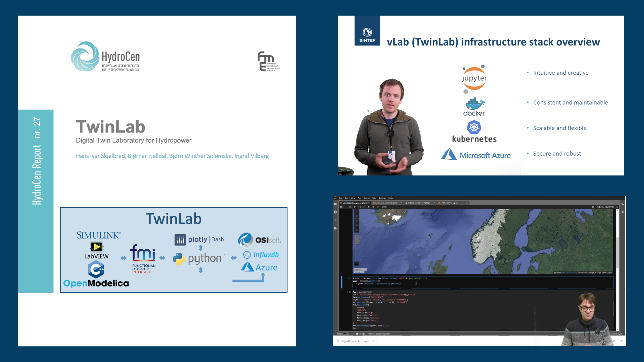The height and width of the screenshot is (362, 644).
Task: Open the cell type dropdown showing Code
Action: click(x=386, y=207)
